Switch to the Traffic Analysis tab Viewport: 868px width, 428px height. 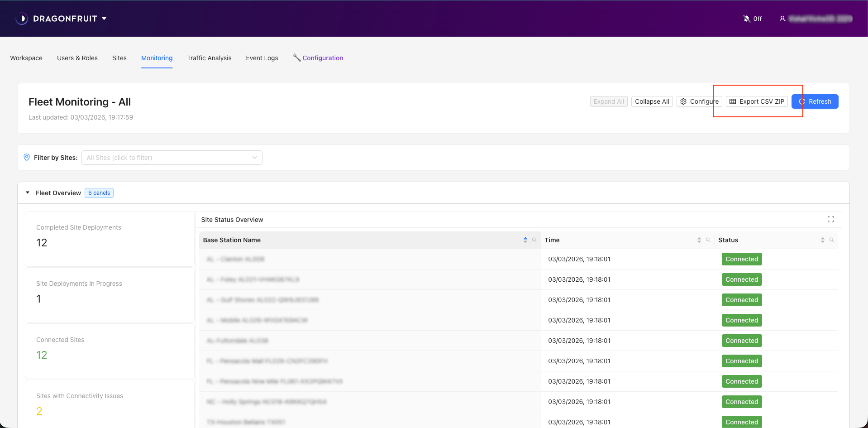[x=209, y=58]
